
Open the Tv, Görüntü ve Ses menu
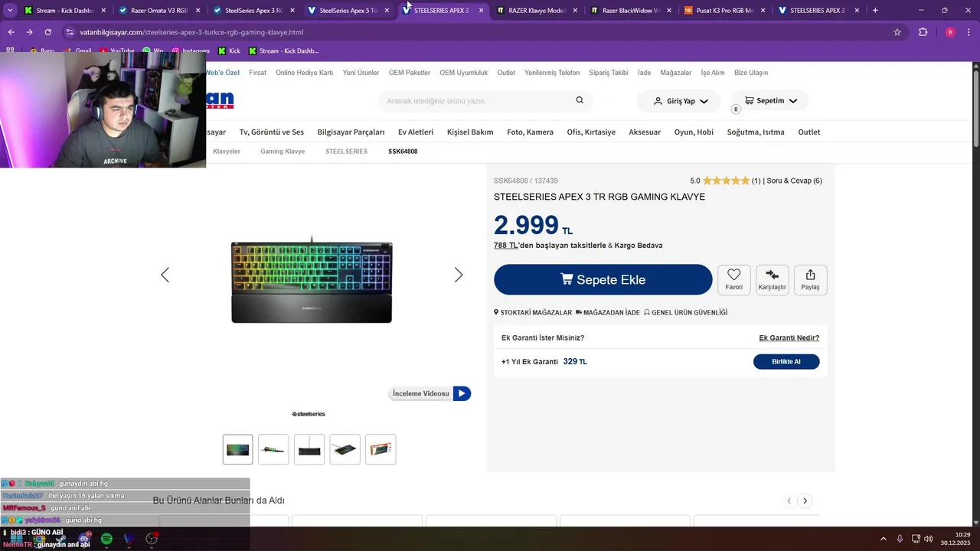[272, 132]
